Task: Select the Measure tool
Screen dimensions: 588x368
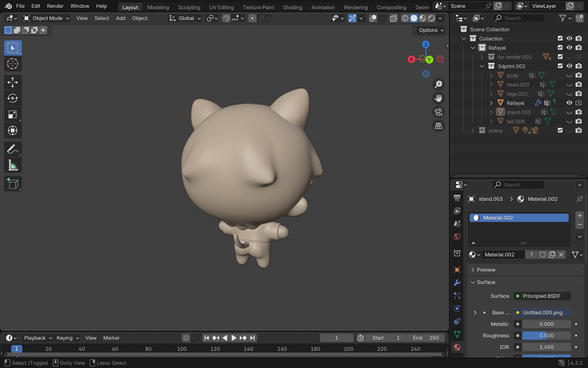Action: [x=13, y=165]
